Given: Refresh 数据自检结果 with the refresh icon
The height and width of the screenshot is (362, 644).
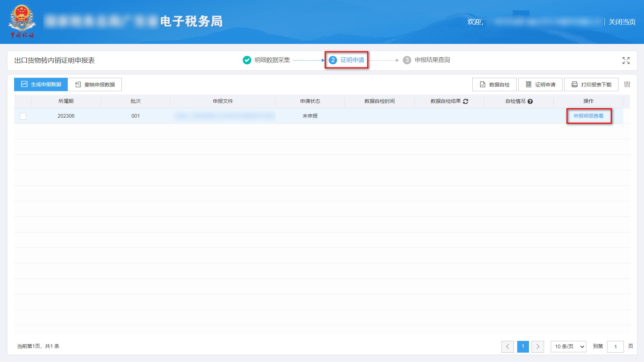Looking at the screenshot, I should point(466,101).
